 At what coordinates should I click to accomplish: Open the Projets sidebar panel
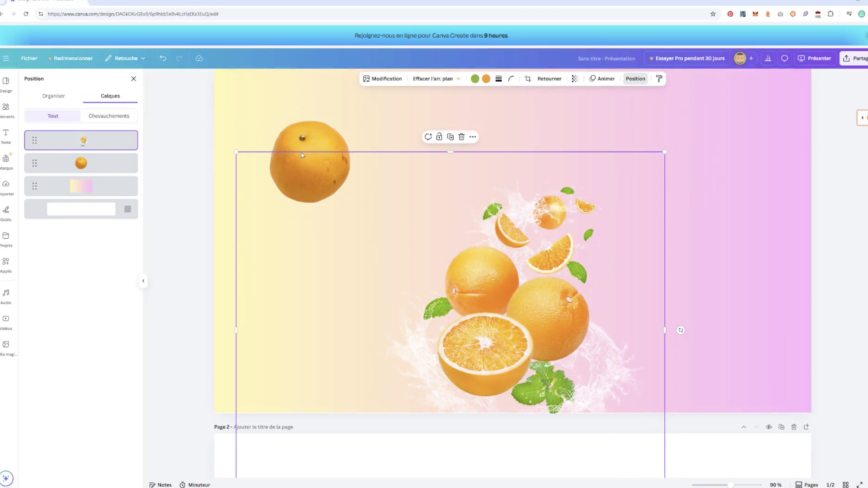point(6,239)
